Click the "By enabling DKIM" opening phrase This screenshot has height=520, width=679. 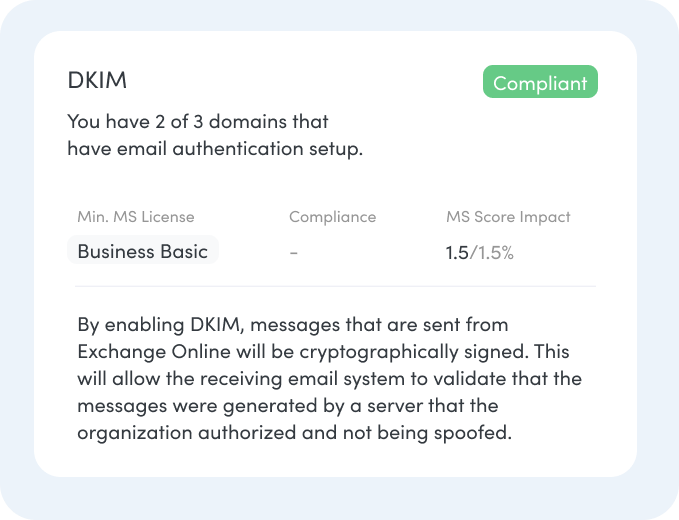tap(150, 325)
